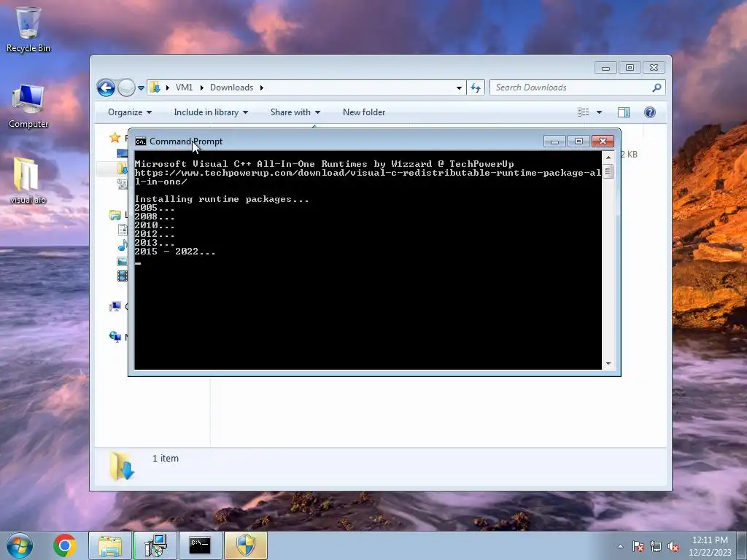
Task: Click the Command Prompt scrollbar down arrow
Action: pos(608,365)
